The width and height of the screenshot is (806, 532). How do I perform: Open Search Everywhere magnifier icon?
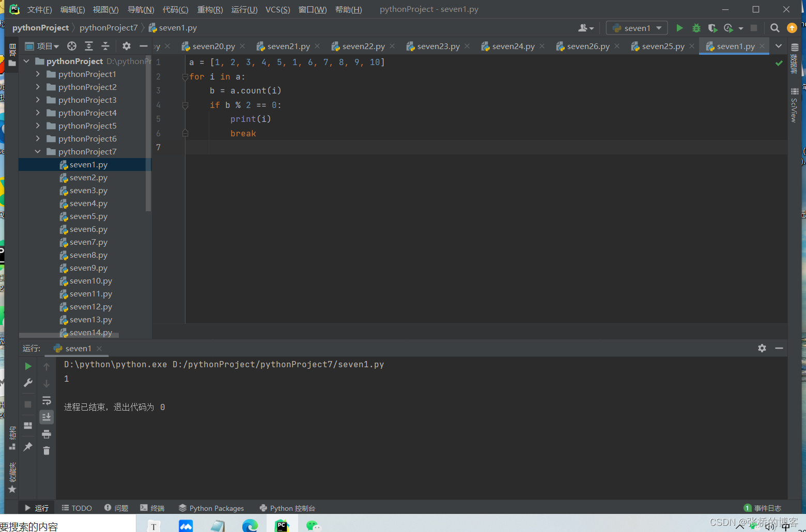click(774, 28)
